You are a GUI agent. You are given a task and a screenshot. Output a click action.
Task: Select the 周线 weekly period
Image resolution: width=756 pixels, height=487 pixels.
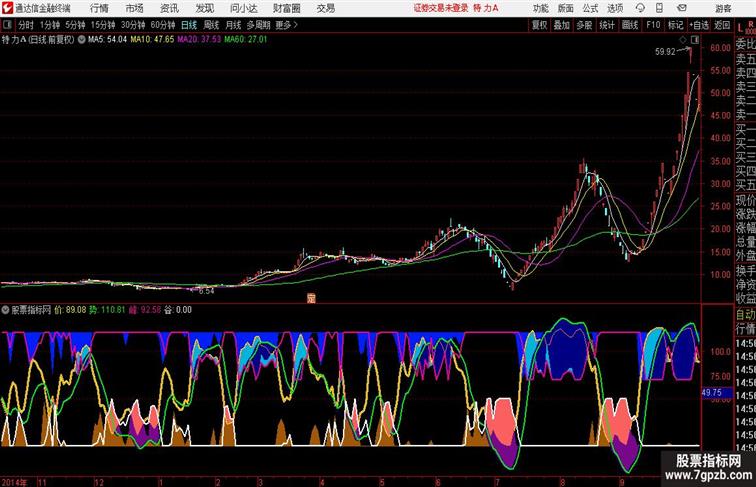click(x=211, y=25)
